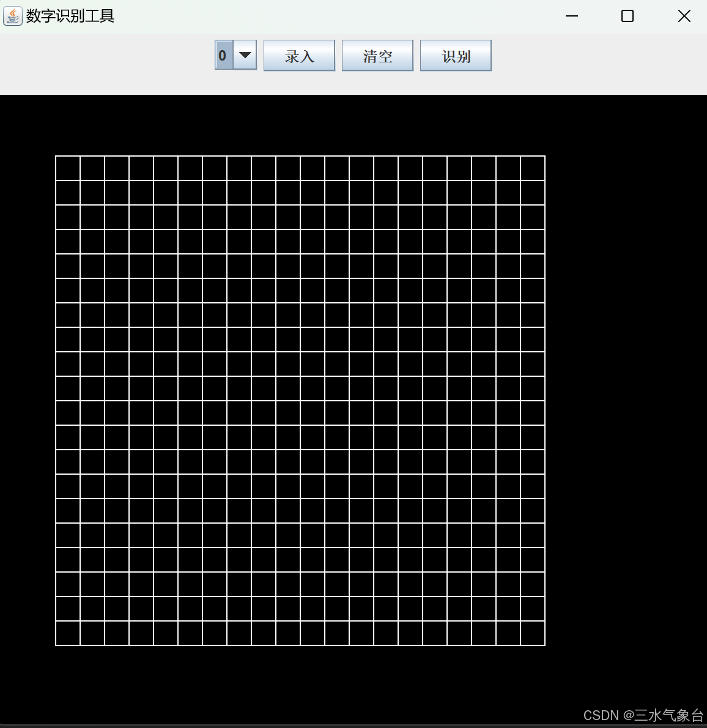Click the 数字识别工具 window title text
Screen dimensions: 707x728
tap(69, 16)
